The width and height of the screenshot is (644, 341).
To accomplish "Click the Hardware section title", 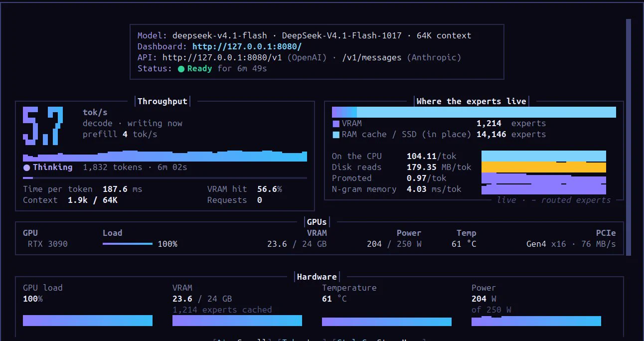I will pos(317,277).
